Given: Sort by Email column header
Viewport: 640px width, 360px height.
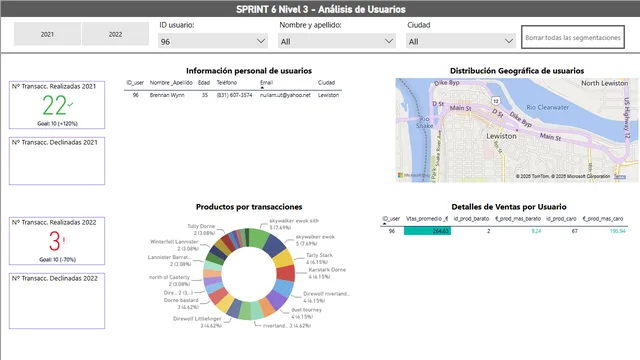Looking at the screenshot, I should [266, 82].
